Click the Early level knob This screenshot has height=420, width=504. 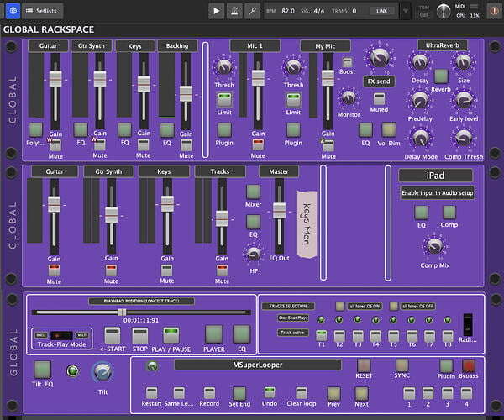[463, 101]
